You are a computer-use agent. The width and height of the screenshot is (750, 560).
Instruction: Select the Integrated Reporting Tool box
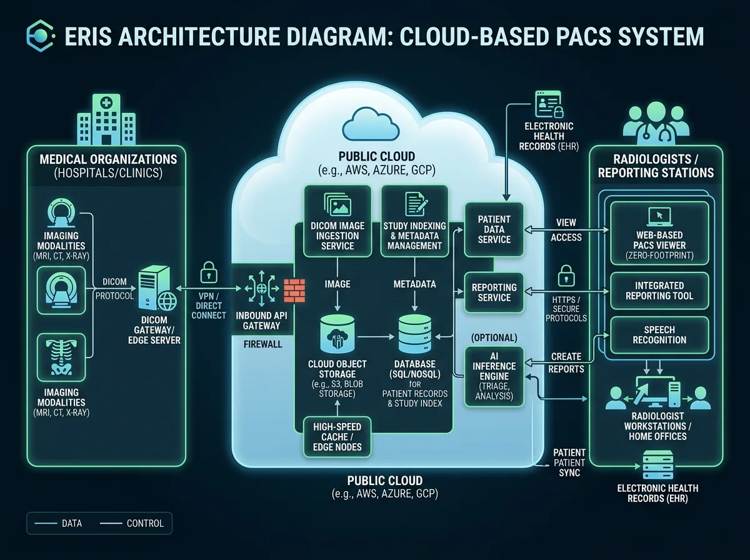(659, 291)
